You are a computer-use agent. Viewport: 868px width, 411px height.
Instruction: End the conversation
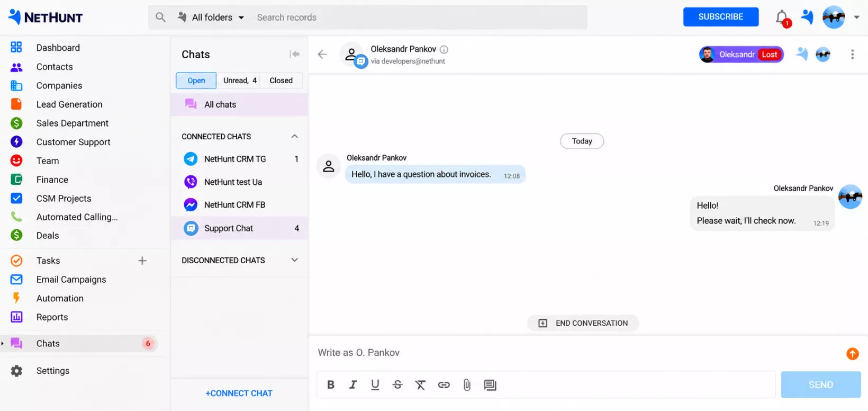pyautogui.click(x=583, y=323)
